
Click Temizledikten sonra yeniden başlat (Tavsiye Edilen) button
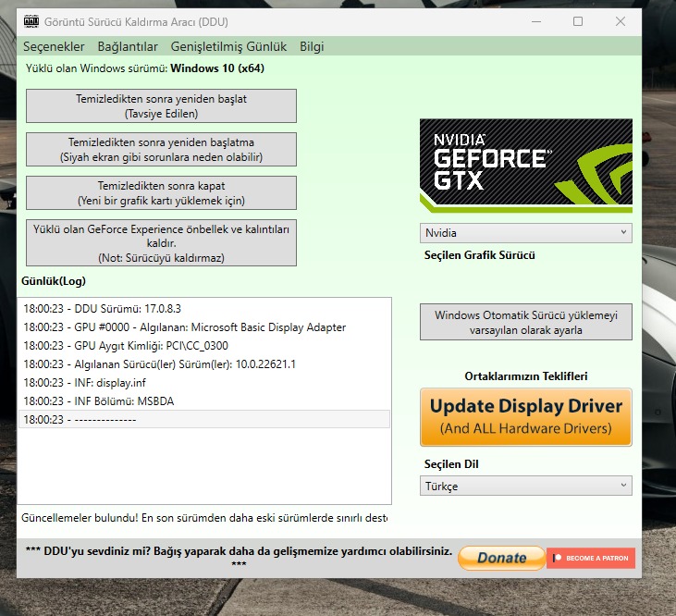coord(161,106)
